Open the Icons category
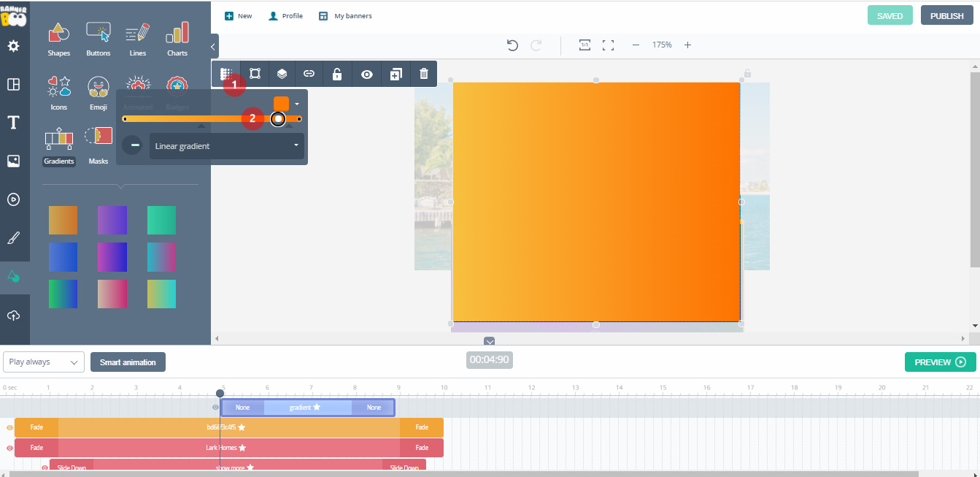Viewport: 980px width, 477px height. point(59,93)
